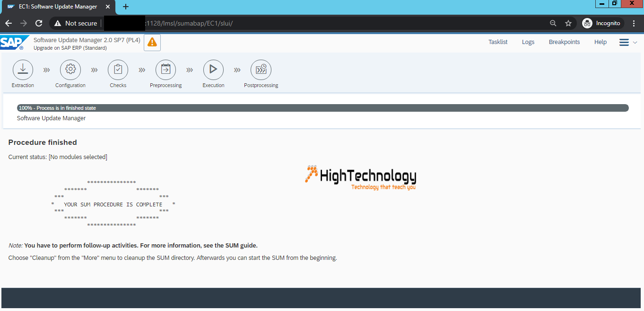
Task: Reload the page with the refresh icon
Action: tap(39, 23)
